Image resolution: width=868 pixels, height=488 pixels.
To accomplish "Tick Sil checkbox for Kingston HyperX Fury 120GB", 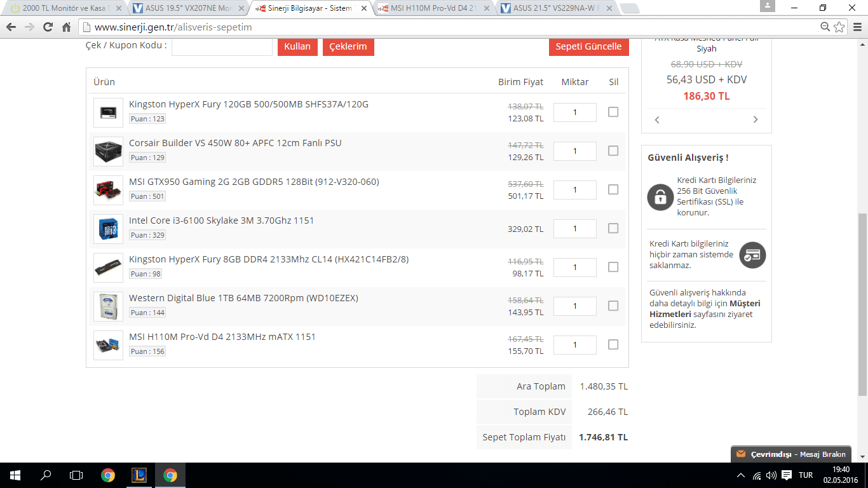I will (613, 112).
